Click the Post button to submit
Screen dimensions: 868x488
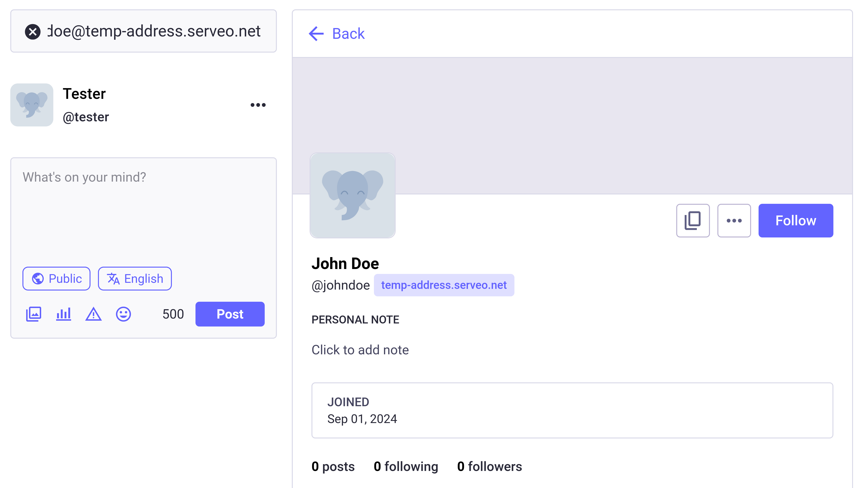[x=230, y=314]
